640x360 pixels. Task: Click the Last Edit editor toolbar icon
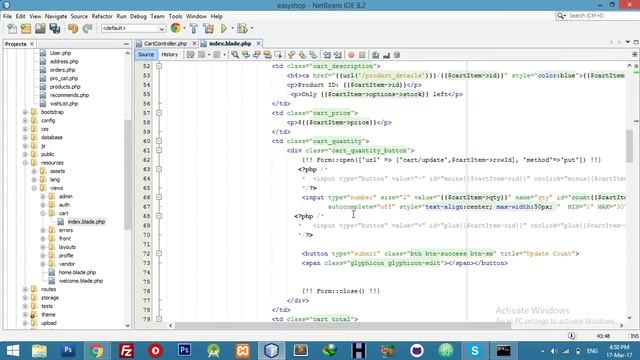pyautogui.click(x=190, y=55)
